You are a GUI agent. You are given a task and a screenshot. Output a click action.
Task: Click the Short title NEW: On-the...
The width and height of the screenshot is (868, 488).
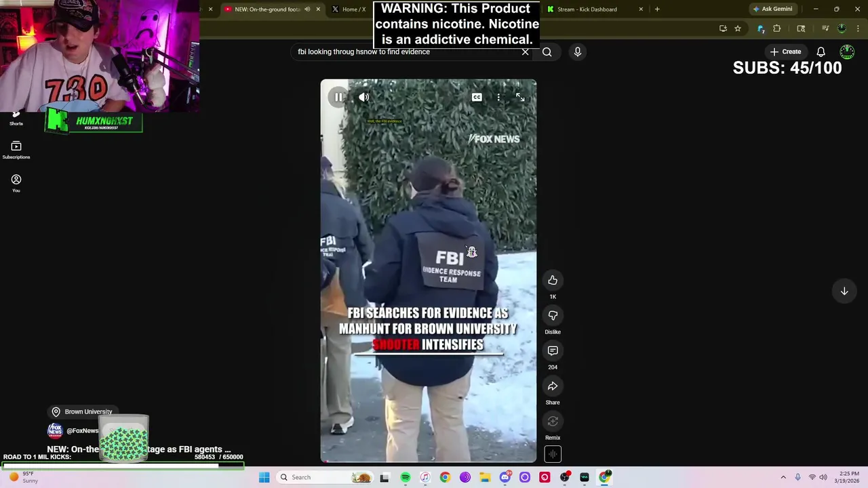(x=73, y=449)
